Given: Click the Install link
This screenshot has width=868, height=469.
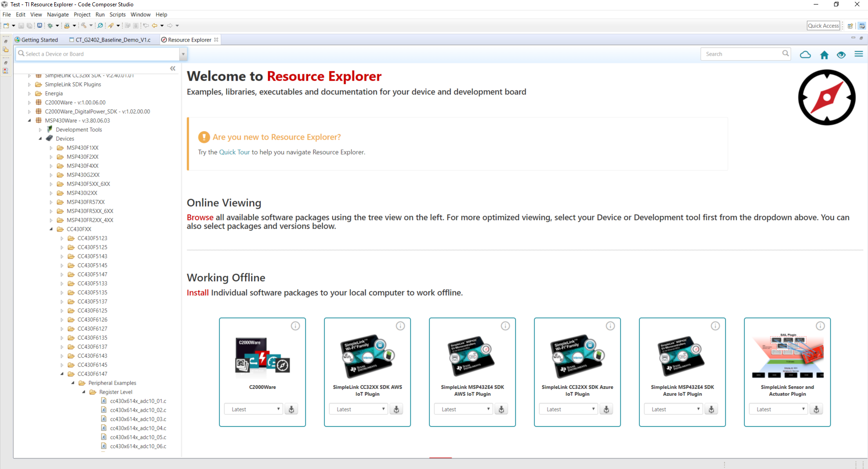Looking at the screenshot, I should (198, 293).
